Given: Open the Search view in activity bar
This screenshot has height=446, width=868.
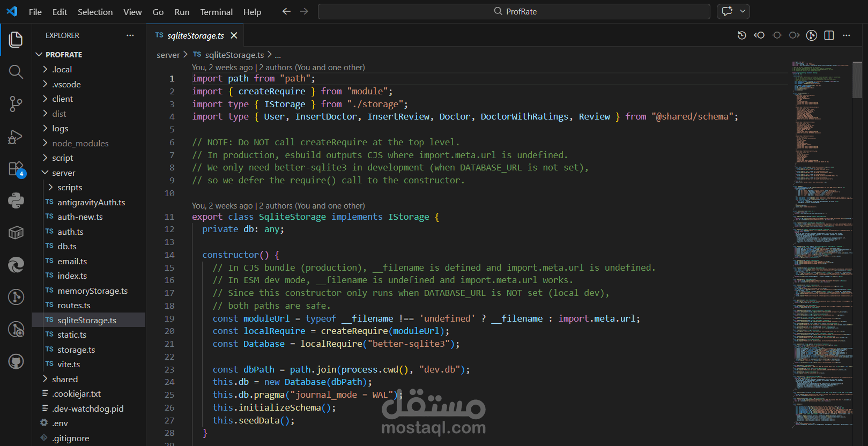Looking at the screenshot, I should click(16, 72).
